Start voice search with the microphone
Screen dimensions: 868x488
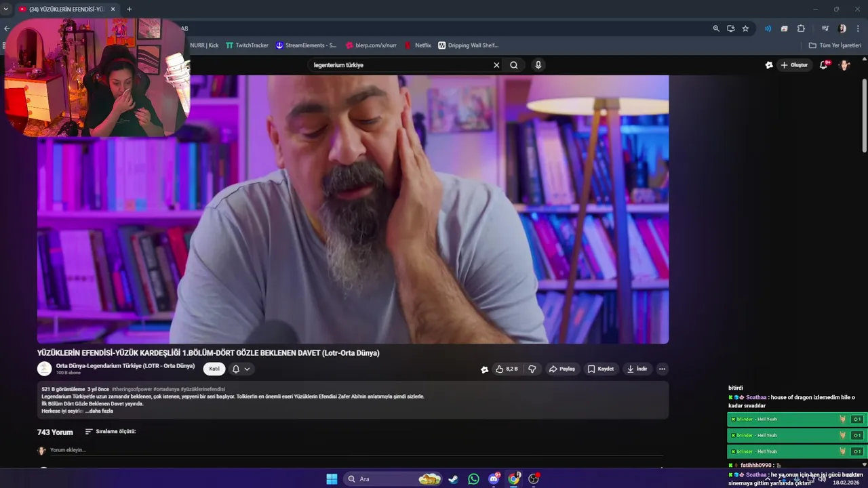coord(538,65)
